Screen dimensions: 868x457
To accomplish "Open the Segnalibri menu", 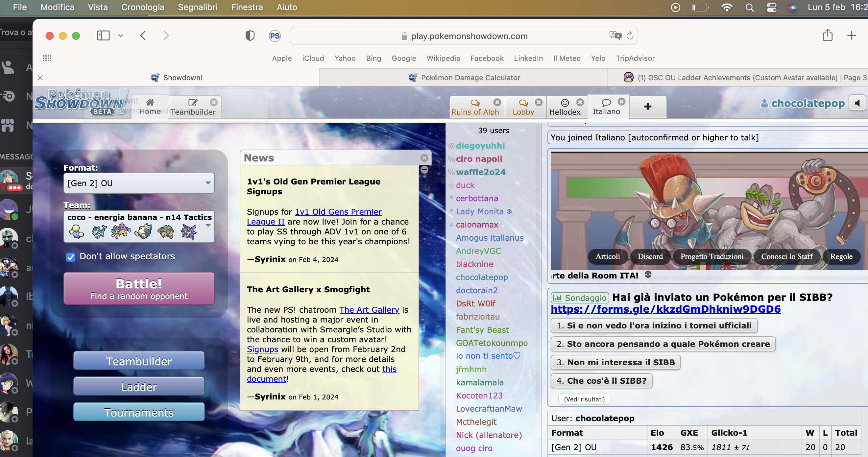I will click(x=198, y=7).
